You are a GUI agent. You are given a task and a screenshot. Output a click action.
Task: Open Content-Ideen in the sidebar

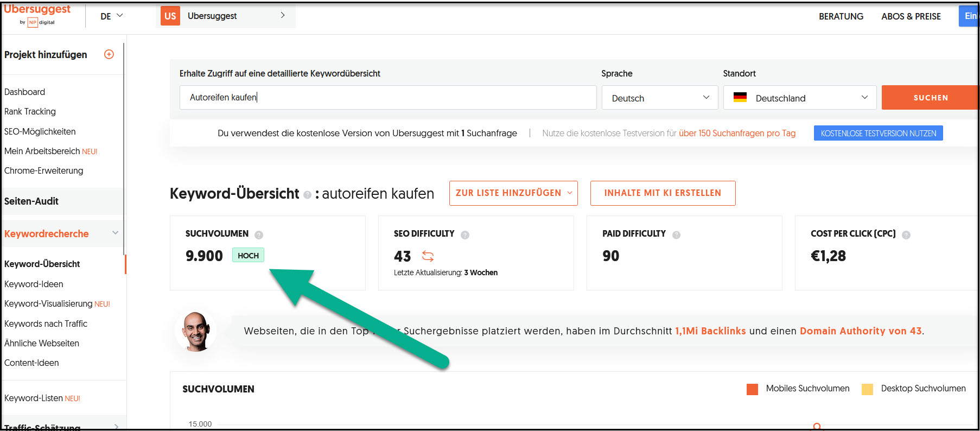click(x=31, y=363)
